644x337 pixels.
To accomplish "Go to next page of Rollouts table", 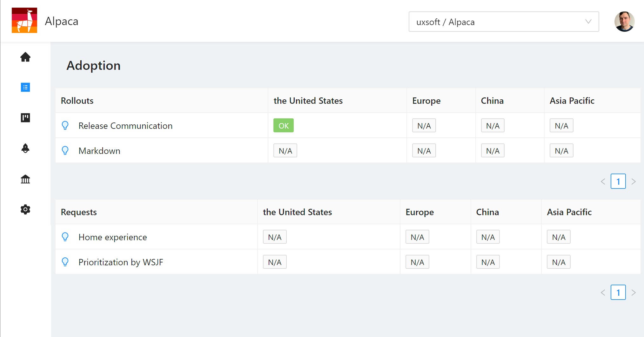I will tap(634, 182).
